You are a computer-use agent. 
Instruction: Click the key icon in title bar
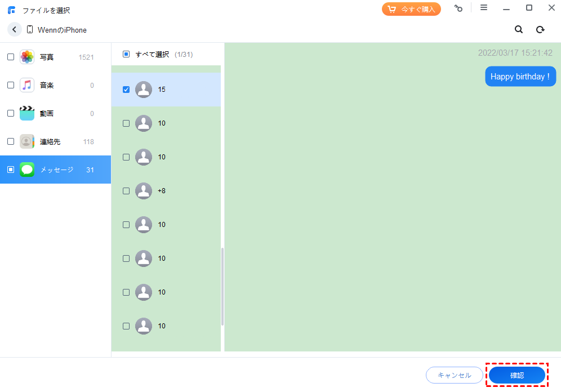pyautogui.click(x=459, y=8)
